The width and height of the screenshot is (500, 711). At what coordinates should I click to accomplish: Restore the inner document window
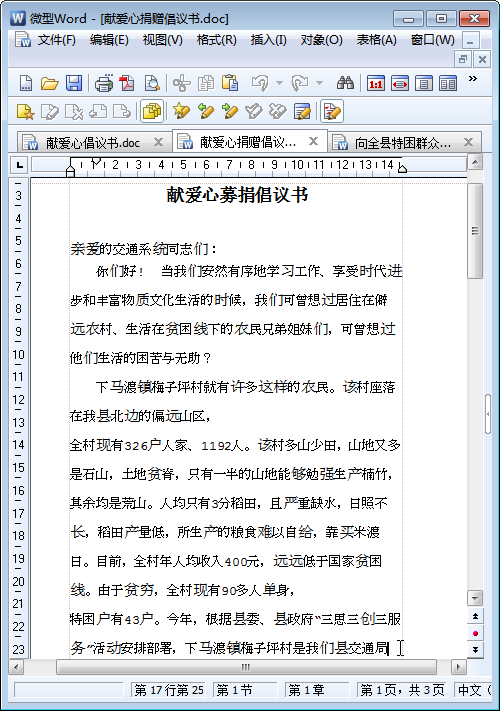point(463,59)
